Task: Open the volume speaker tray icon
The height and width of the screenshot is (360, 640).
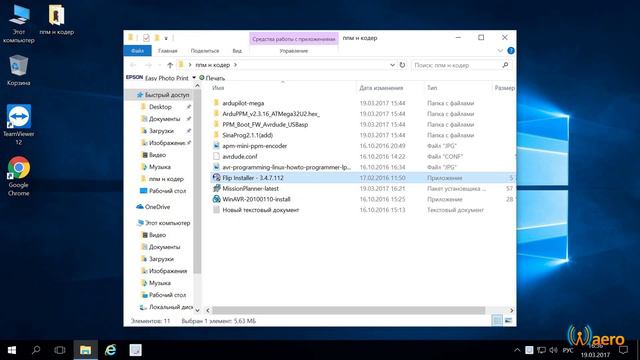Action: pos(553,350)
